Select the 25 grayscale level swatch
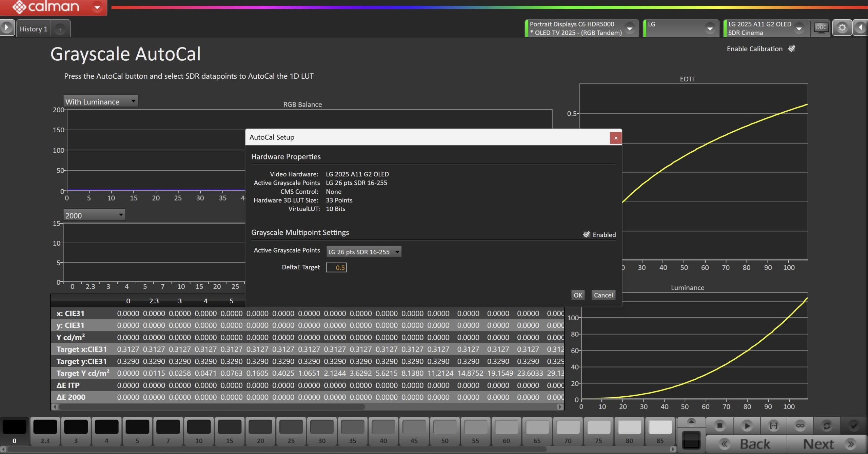The width and height of the screenshot is (868, 454). point(291,431)
